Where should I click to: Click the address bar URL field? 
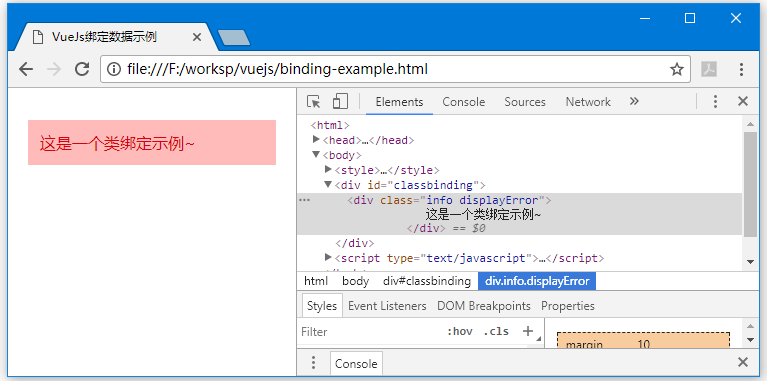pos(395,69)
